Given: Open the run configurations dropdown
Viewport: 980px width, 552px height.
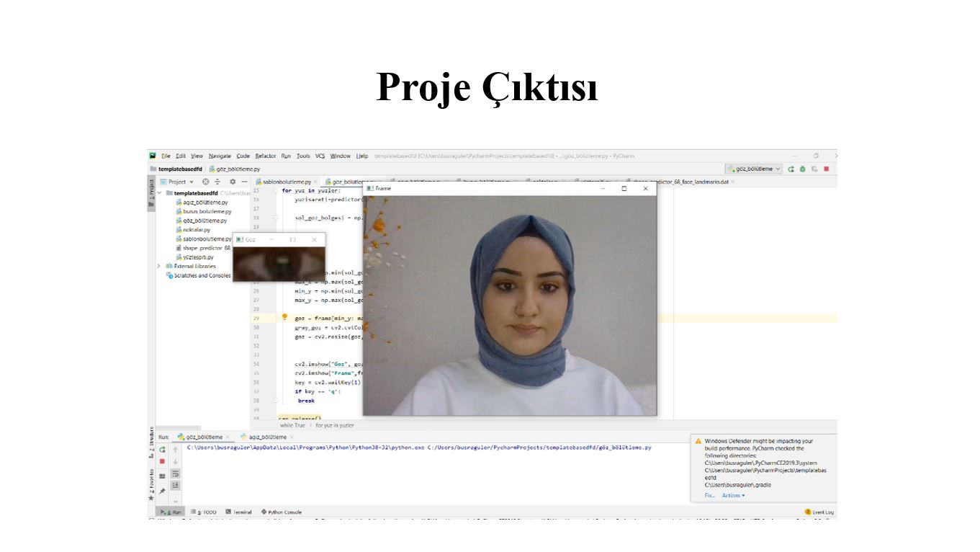Looking at the screenshot, I should [x=778, y=169].
